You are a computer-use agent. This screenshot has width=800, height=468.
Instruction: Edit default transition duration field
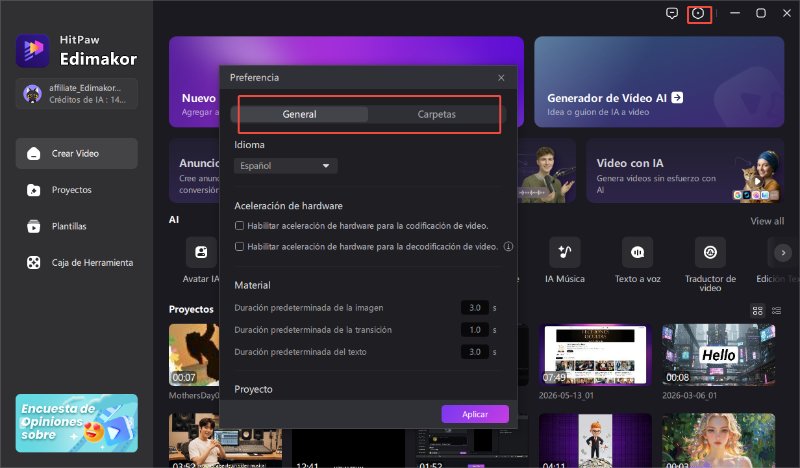[x=475, y=330]
